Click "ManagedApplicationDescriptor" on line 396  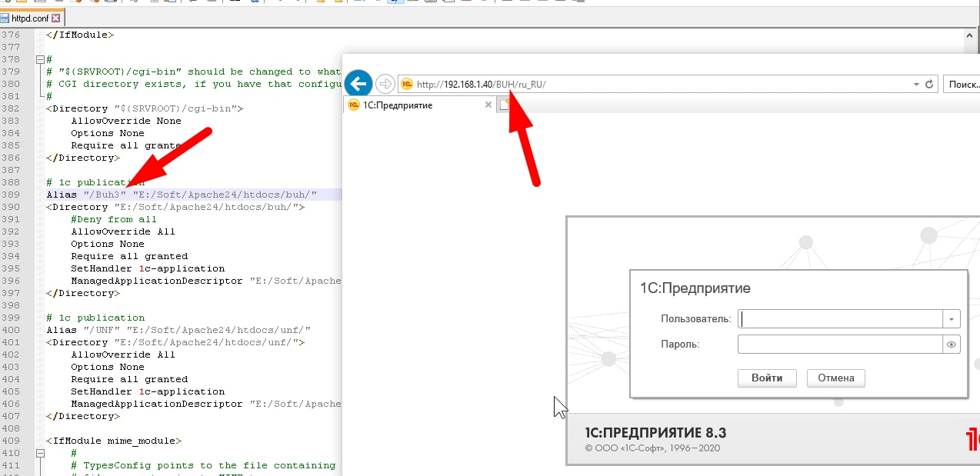(157, 281)
